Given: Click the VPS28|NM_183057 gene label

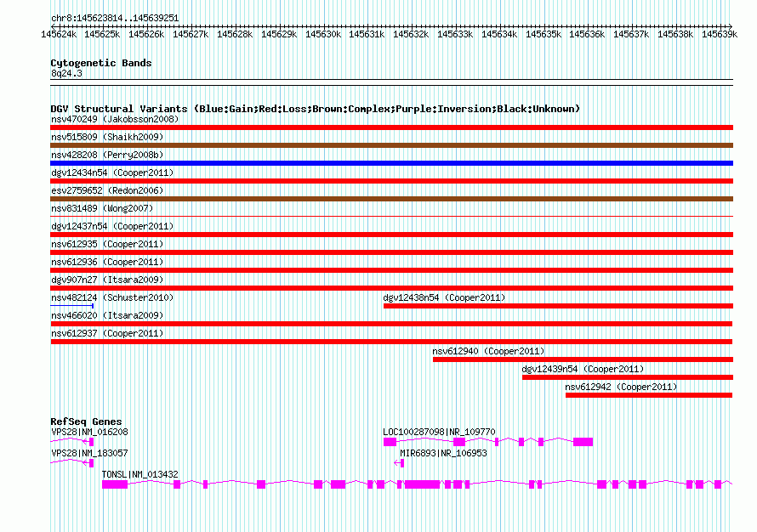Looking at the screenshot, I should click(x=89, y=453).
